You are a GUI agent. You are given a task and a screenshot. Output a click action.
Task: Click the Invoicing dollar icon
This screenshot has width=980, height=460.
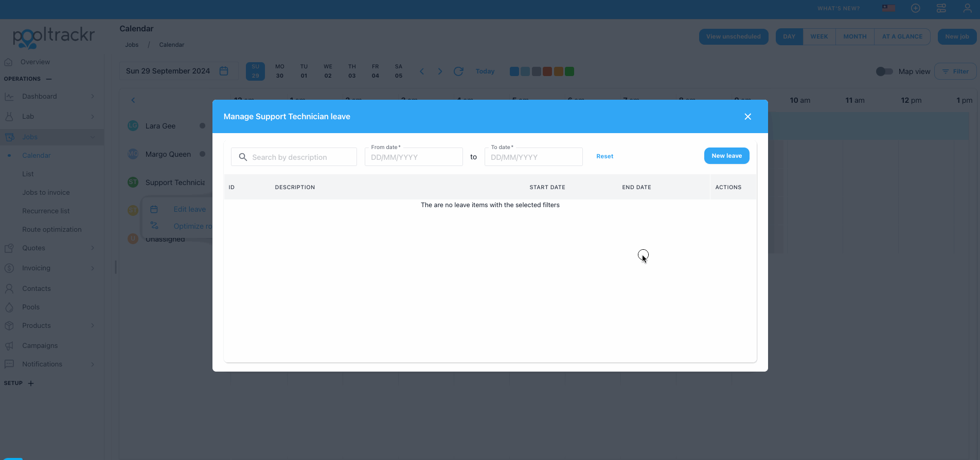click(9, 268)
